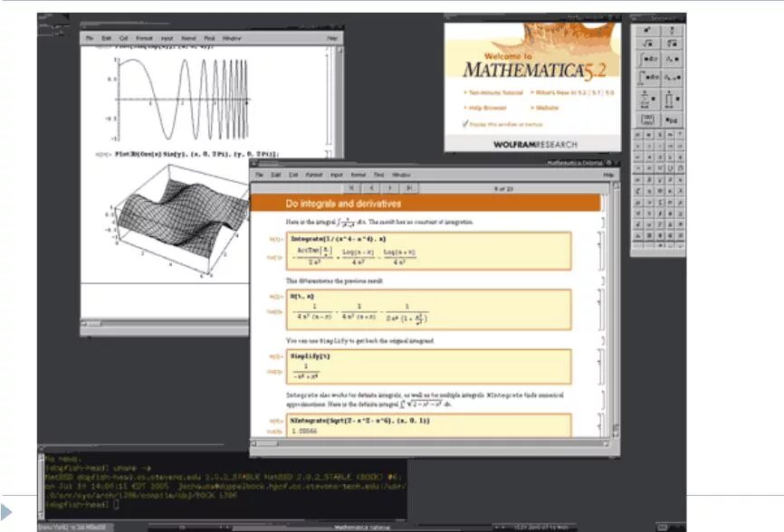Open Help menu in plot notebook window
Screen dimensions: 784x532
(x=332, y=38)
